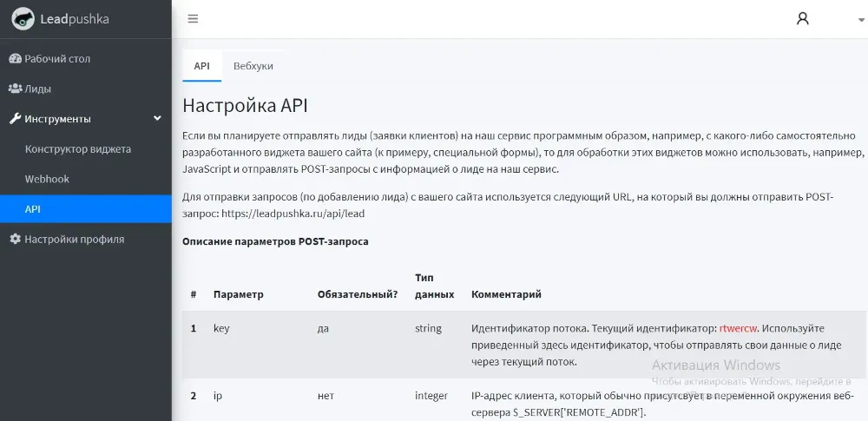Click the ip parameter cell

(x=218, y=396)
